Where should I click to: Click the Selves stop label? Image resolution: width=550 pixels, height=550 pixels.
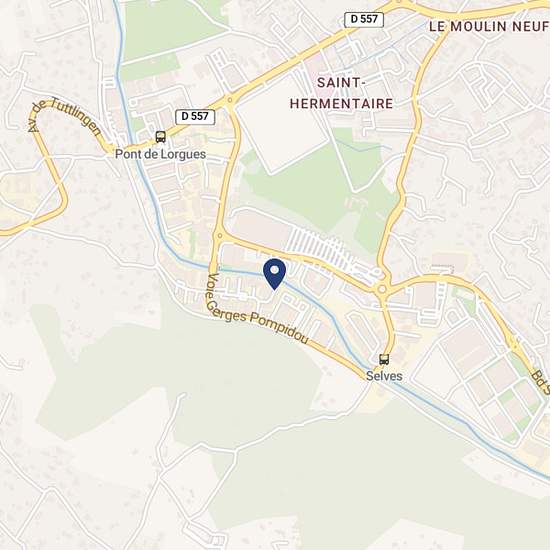384,376
